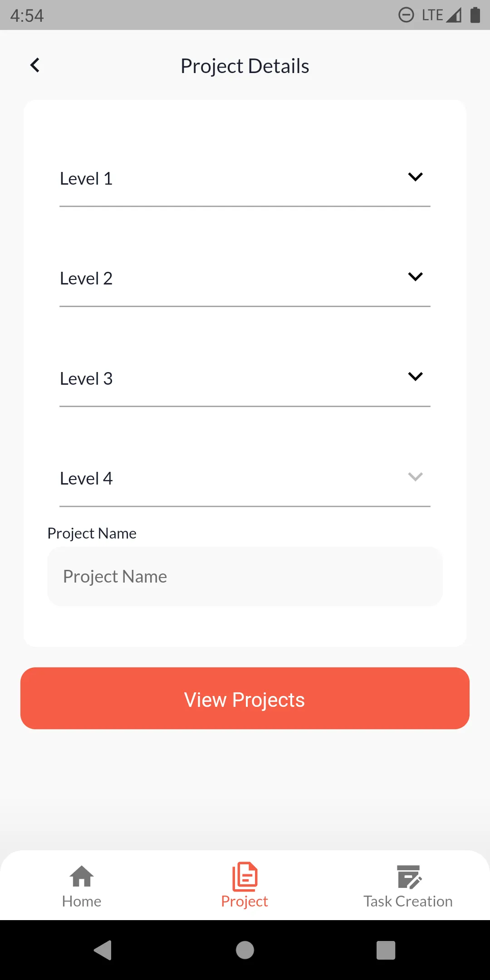Tap the Home house icon
Screen dimensions: 490x980
click(82, 876)
